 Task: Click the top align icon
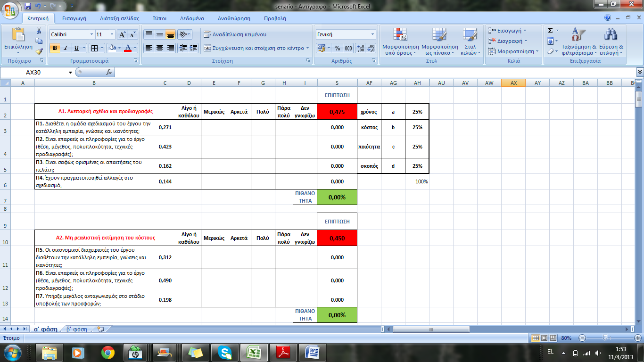149,34
